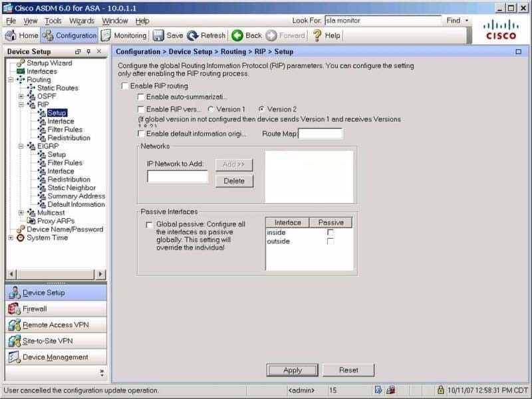Expand the OSPF tree node
532x399 pixels.
click(21, 96)
